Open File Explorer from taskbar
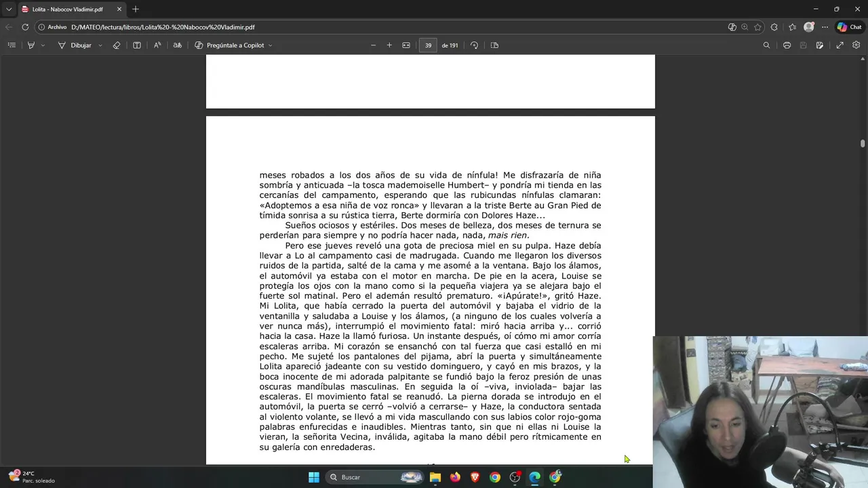The image size is (868, 488). point(435,477)
